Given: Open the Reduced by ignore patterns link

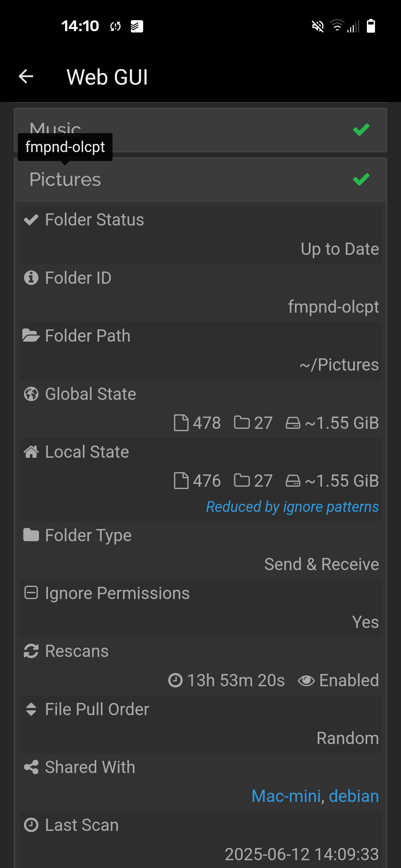Looking at the screenshot, I should (292, 506).
